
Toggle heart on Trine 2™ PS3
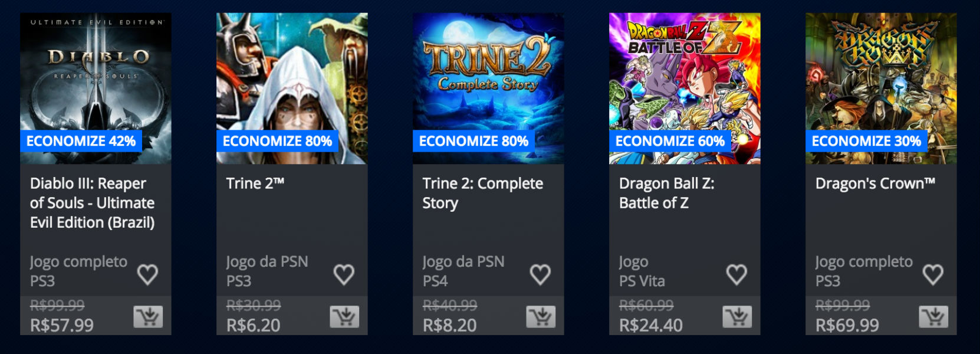pos(344,274)
